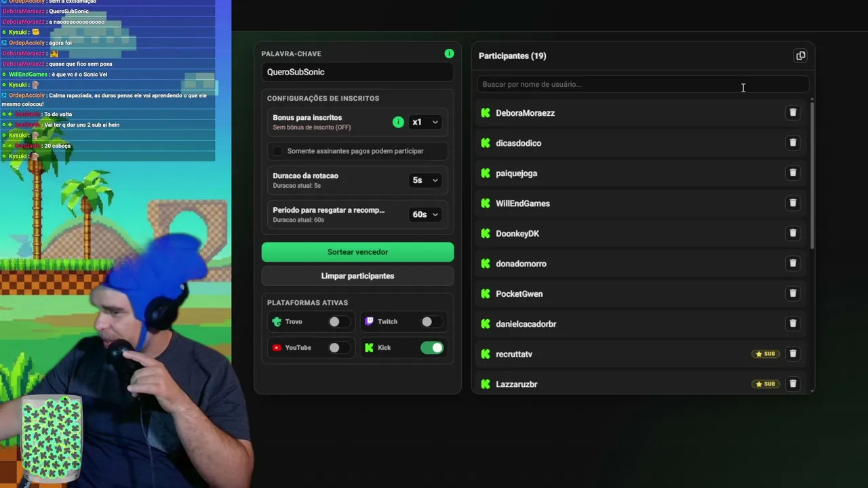Select participant name PocketGwen
Viewport: 868px width, 488px height.
[x=519, y=294]
